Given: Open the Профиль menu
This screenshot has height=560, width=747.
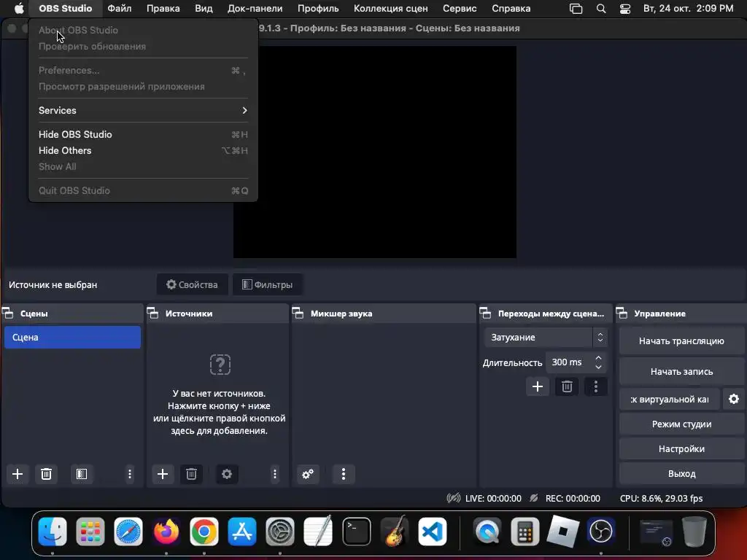Looking at the screenshot, I should point(318,9).
